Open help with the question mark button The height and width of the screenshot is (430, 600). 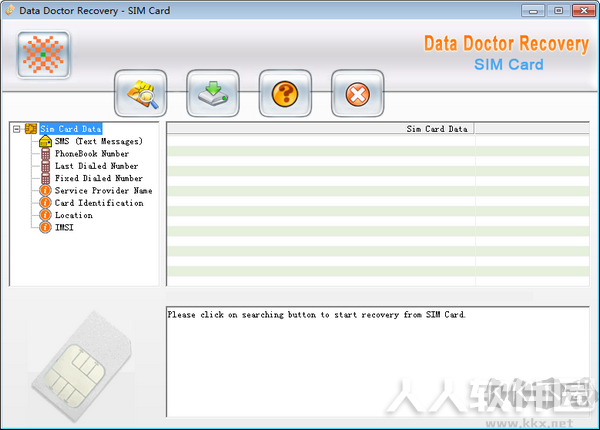[x=285, y=93]
